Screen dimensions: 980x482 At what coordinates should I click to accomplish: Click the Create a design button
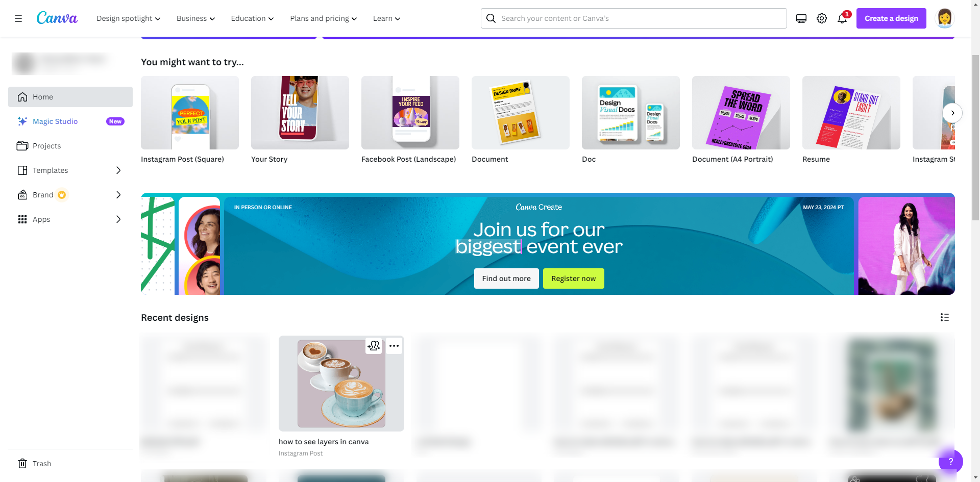point(891,18)
